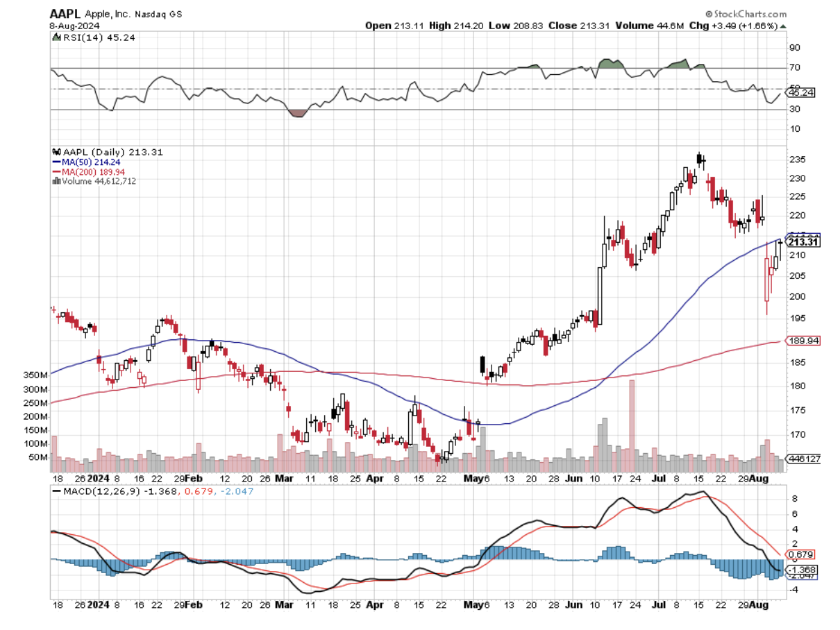Click the volume bars icon in legend

coord(56,181)
